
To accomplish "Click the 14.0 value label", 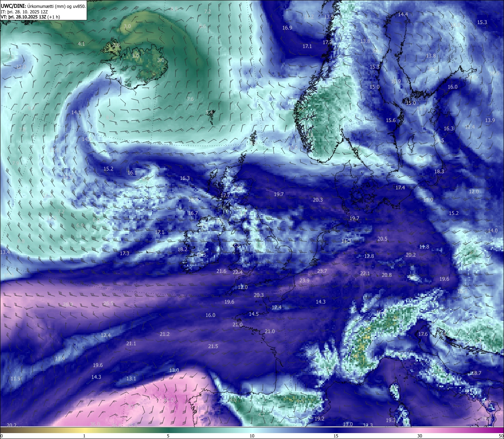I will 493,231.
